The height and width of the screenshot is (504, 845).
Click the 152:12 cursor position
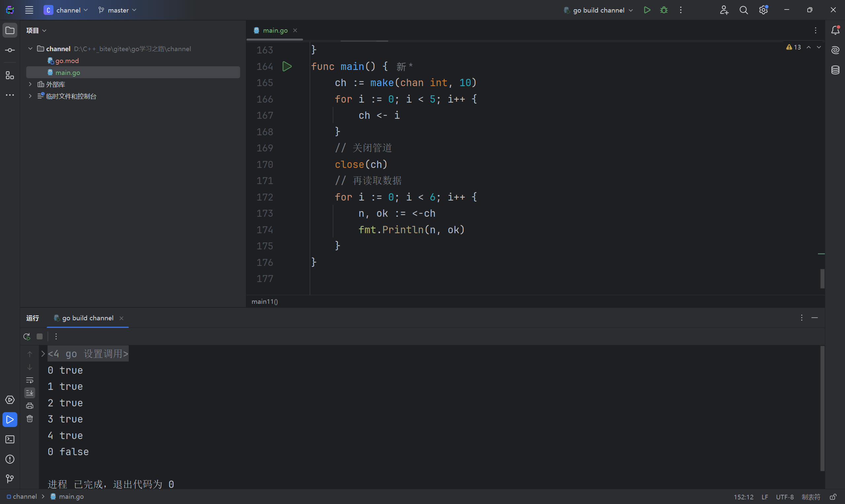click(x=743, y=497)
